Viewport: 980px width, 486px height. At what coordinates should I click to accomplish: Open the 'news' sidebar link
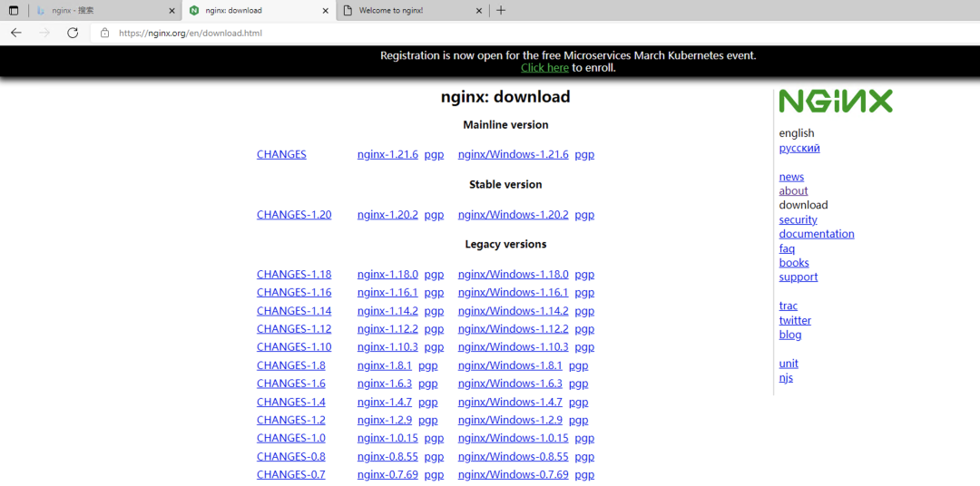point(791,177)
